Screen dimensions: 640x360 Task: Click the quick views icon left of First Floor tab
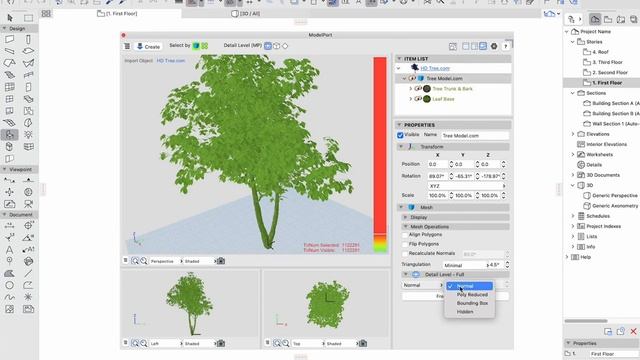point(46,13)
